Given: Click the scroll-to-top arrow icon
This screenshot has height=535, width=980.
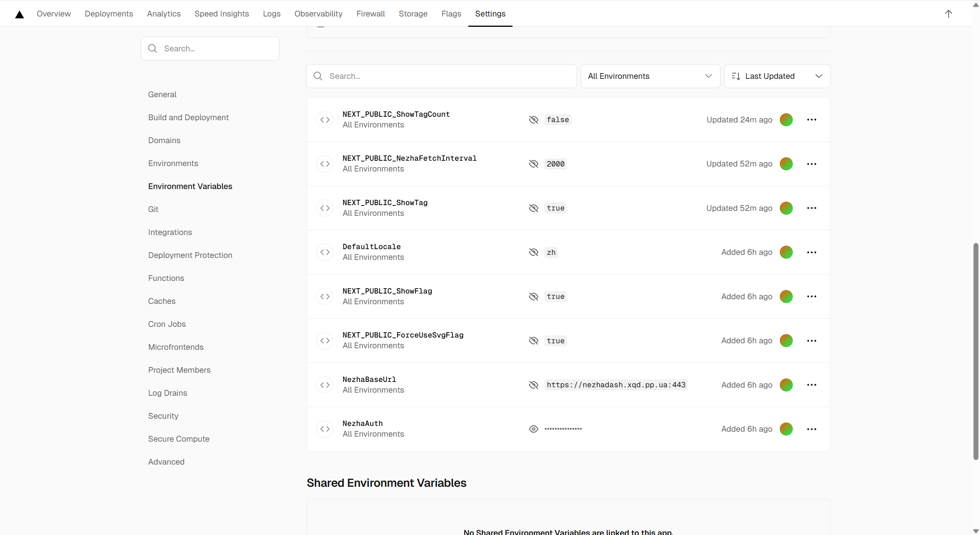Looking at the screenshot, I should coord(948,14).
